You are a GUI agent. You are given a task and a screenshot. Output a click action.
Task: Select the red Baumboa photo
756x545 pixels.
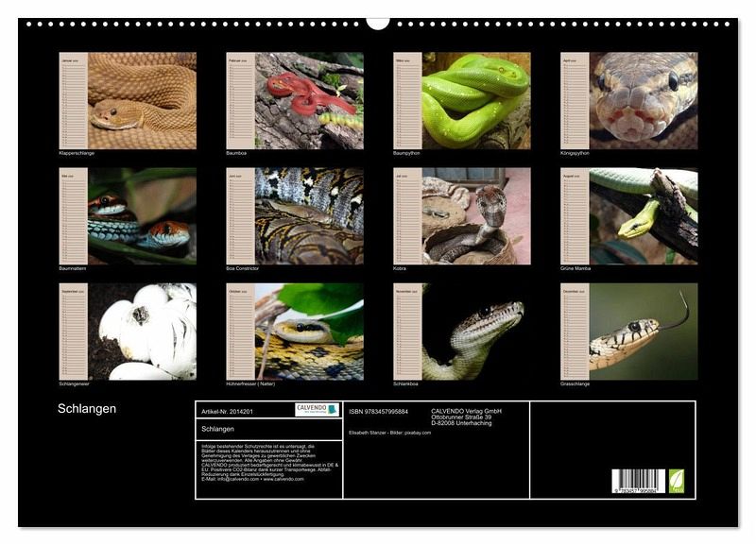tap(295, 100)
